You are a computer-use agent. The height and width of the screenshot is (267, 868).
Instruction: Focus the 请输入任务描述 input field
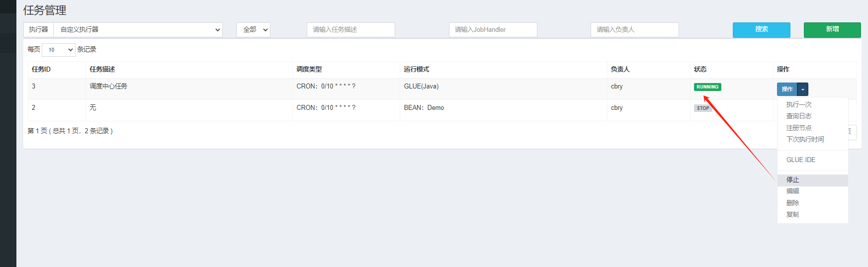(351, 30)
